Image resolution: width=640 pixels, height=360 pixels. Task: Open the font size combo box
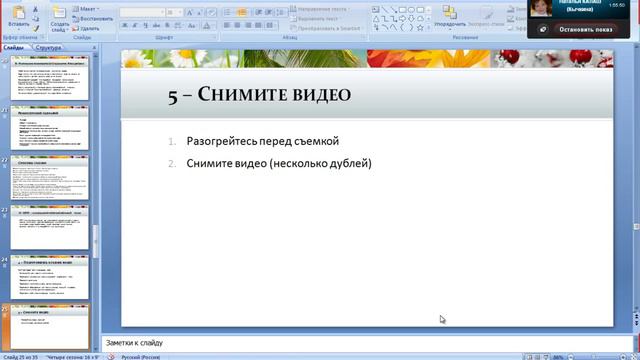[174, 13]
